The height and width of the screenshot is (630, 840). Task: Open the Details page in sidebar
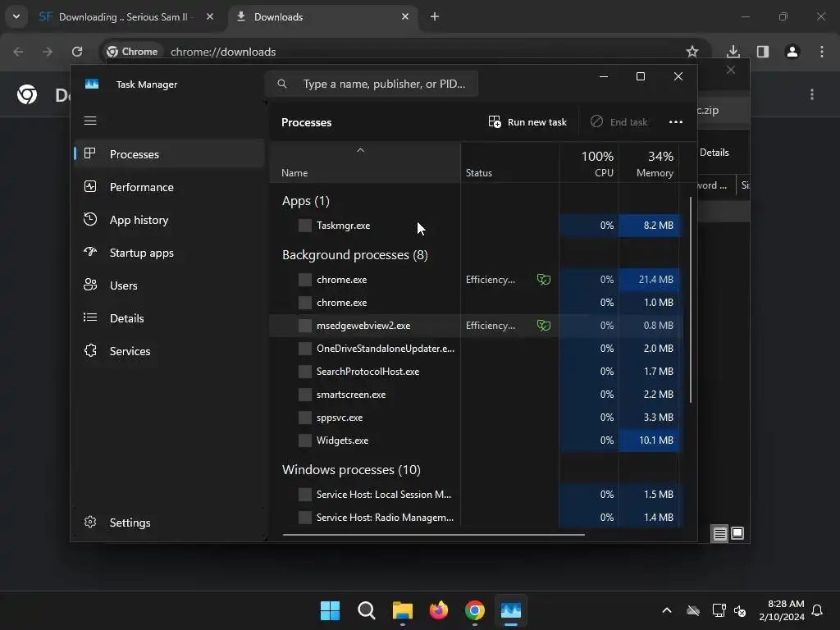tap(169, 318)
